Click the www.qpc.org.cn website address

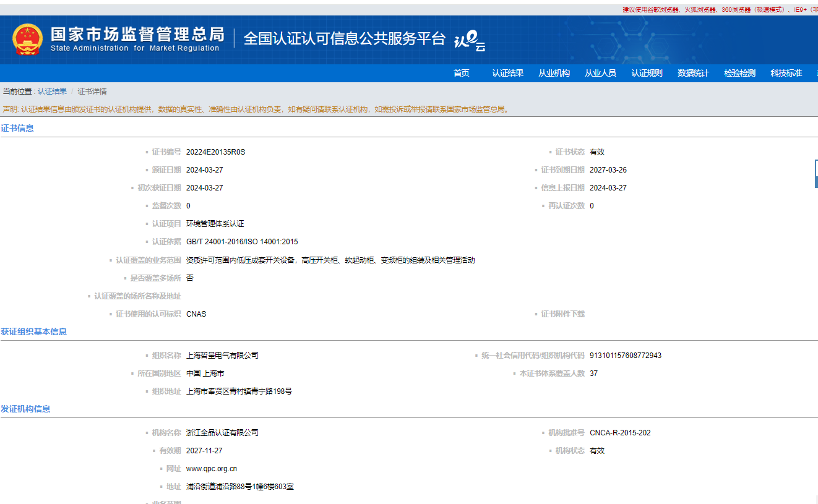tap(211, 469)
